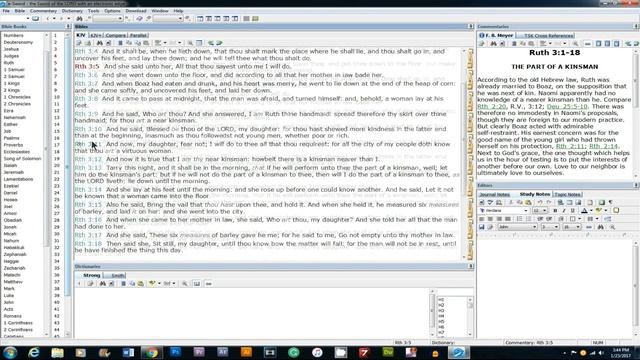The height and width of the screenshot is (360, 640).
Task: Open highlight color dropdown arrow
Action: pos(605,211)
